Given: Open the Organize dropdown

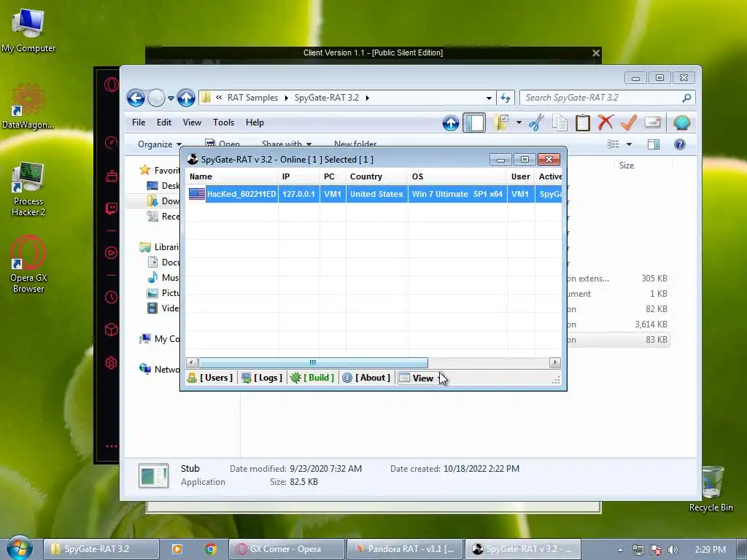Looking at the screenshot, I should tap(160, 144).
